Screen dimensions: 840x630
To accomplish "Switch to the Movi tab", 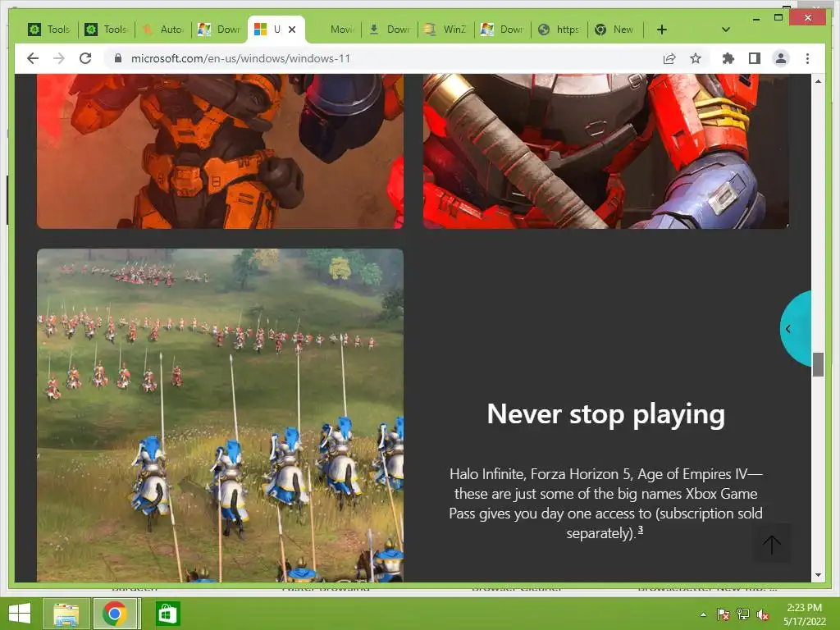I will coord(333,30).
